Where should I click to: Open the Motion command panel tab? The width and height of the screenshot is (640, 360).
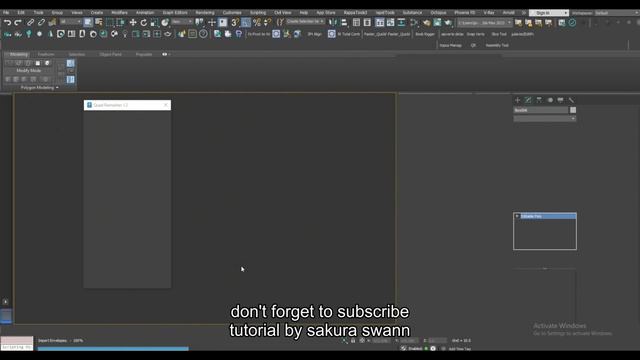pyautogui.click(x=550, y=100)
